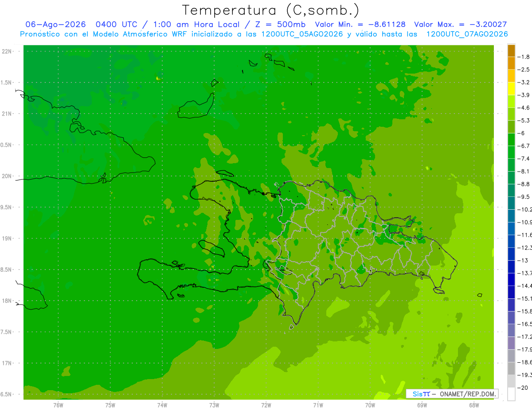532x411 pixels.
Task: Select the date text '06-Ago-2026'
Action: [55, 24]
